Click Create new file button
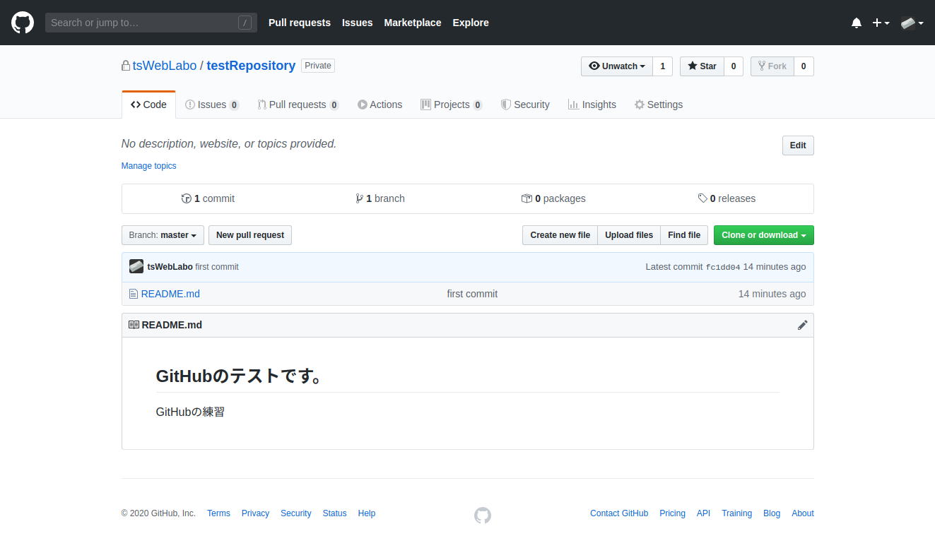935x560 pixels. click(560, 235)
